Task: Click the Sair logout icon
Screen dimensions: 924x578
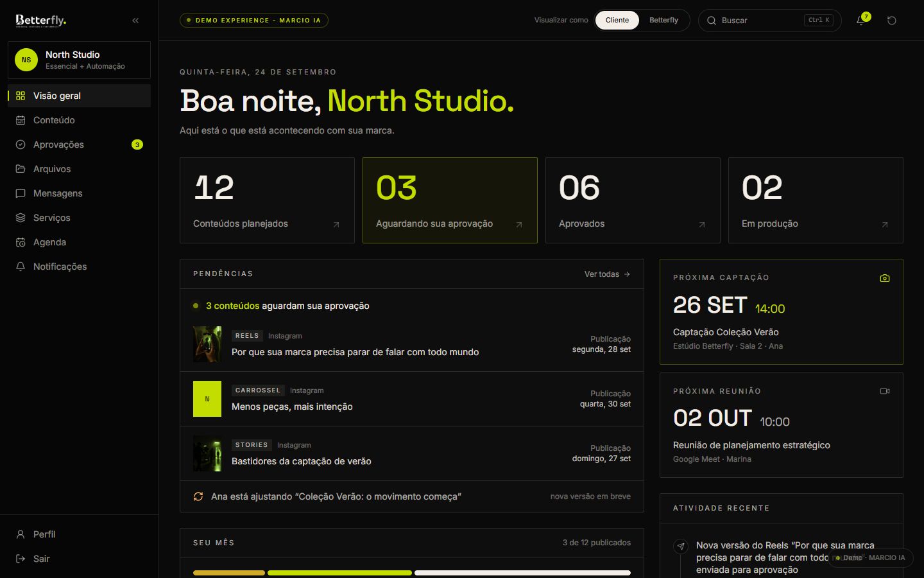Action: [21, 559]
